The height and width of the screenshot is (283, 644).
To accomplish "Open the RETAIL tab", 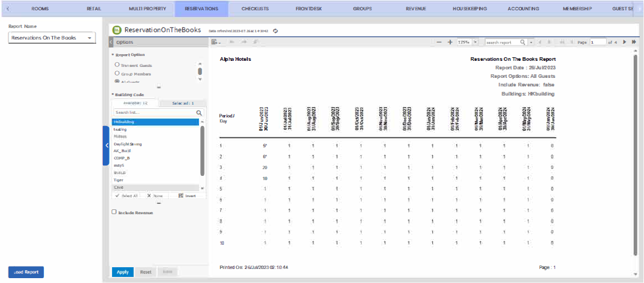I will click(94, 9).
